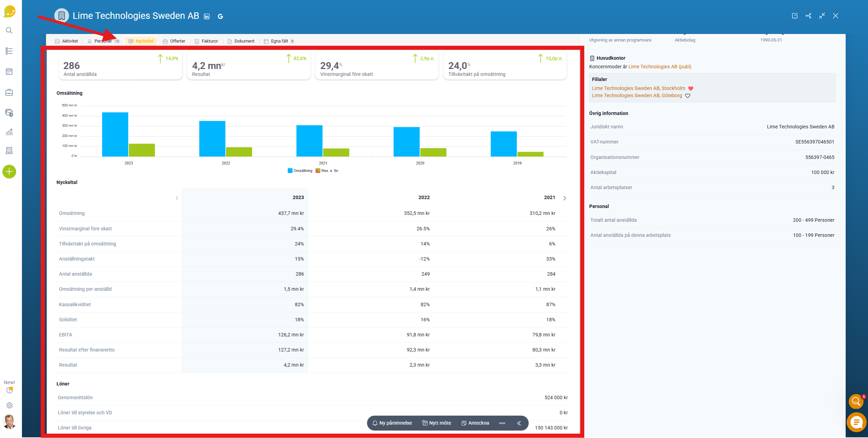
Task: Click the VAT-nummer value SE556397046501
Action: 815,142
